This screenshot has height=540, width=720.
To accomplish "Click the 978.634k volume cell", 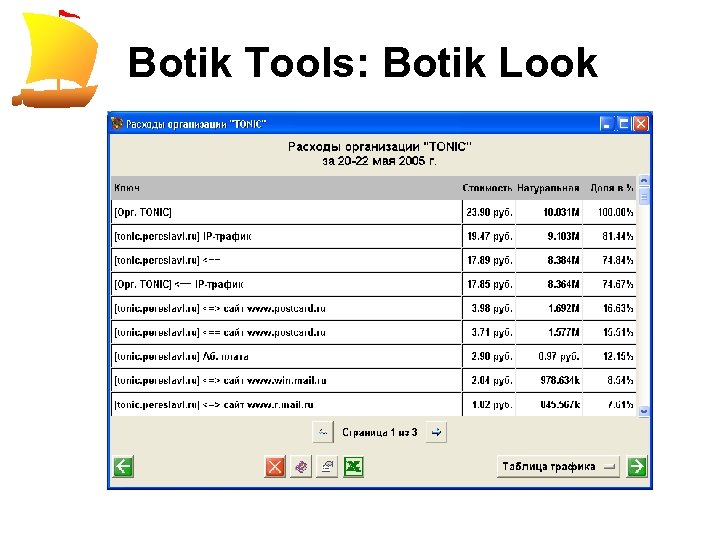I will click(549, 380).
